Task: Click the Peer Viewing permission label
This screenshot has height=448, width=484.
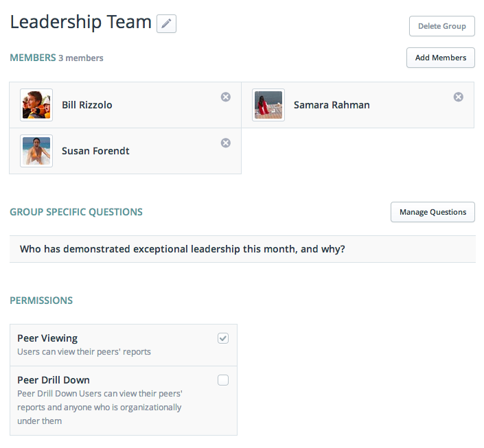Action: 47,338
